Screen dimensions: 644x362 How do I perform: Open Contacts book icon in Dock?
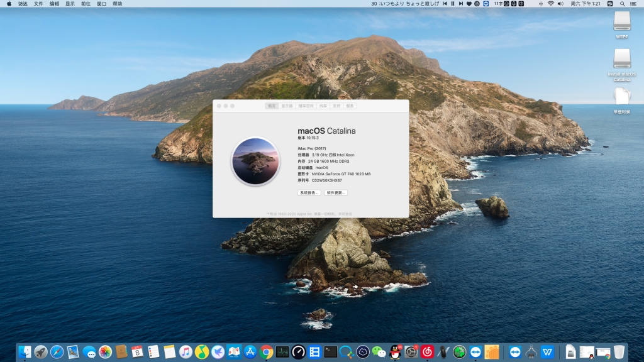tap(121, 352)
